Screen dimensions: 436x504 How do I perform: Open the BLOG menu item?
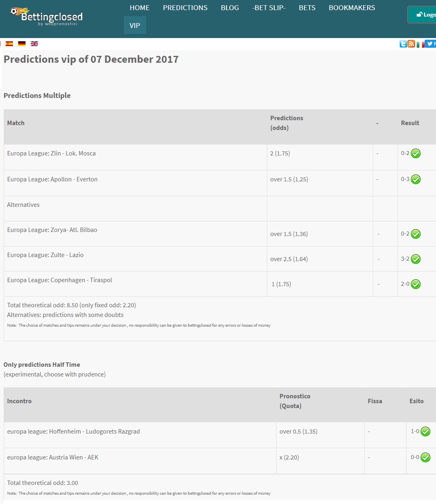[x=230, y=8]
